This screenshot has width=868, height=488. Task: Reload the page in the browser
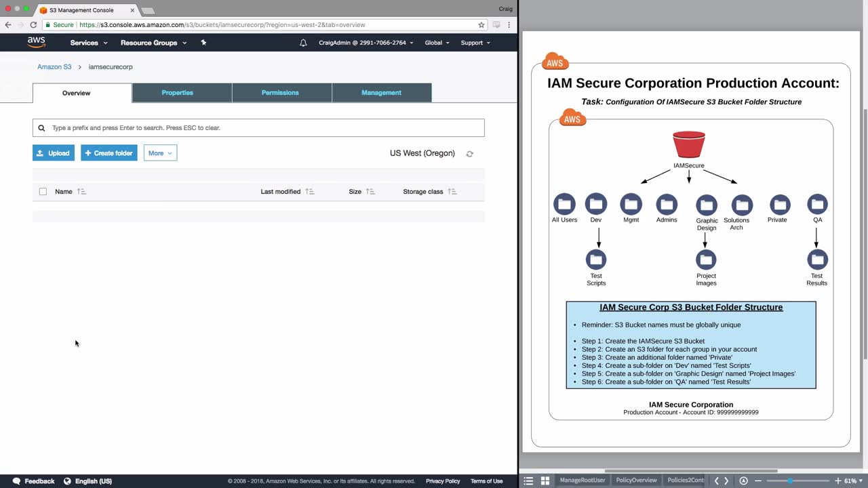click(x=33, y=25)
